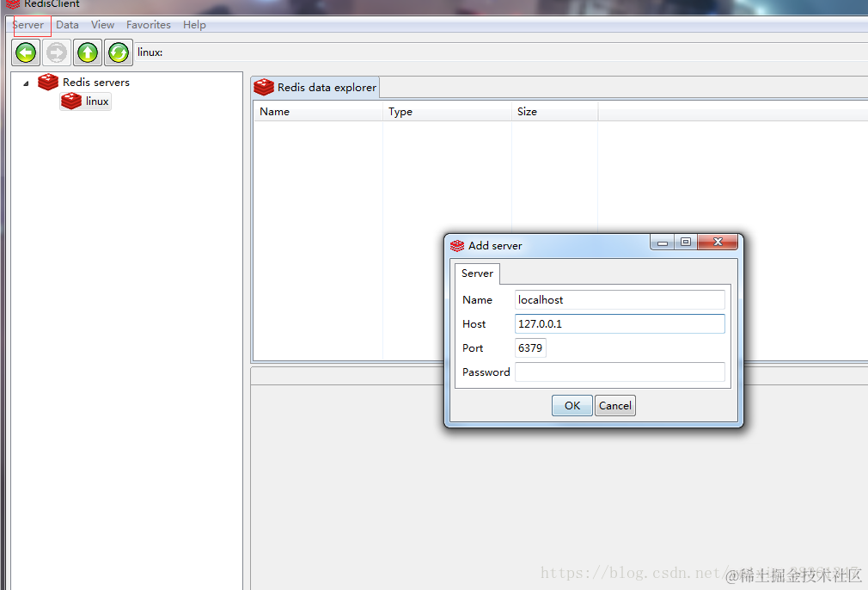Sort by Name column header
The height and width of the screenshot is (590, 868).
click(318, 111)
